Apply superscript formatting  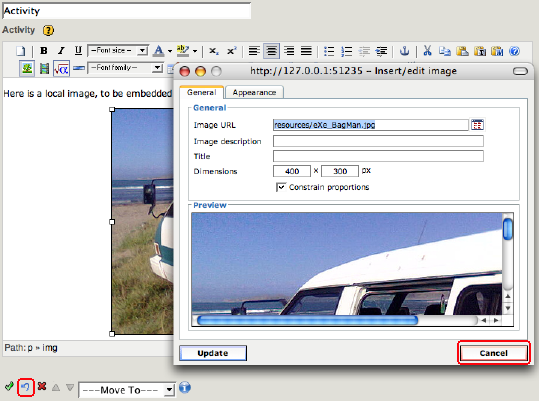pos(232,51)
